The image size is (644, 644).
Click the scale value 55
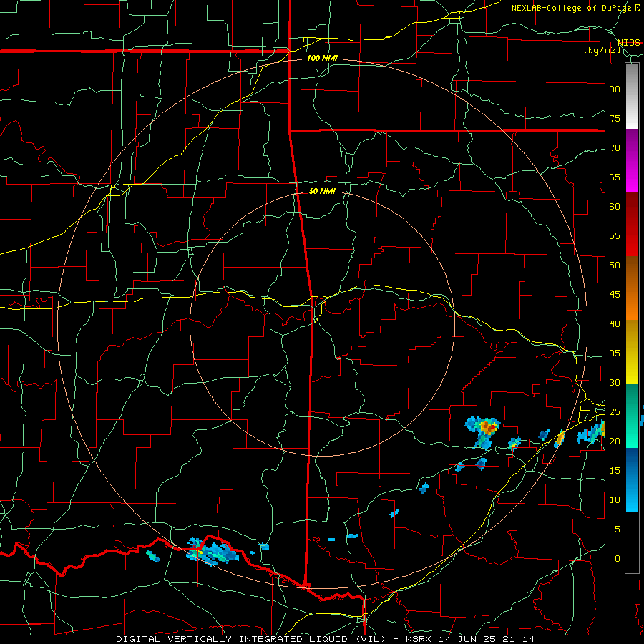615,236
